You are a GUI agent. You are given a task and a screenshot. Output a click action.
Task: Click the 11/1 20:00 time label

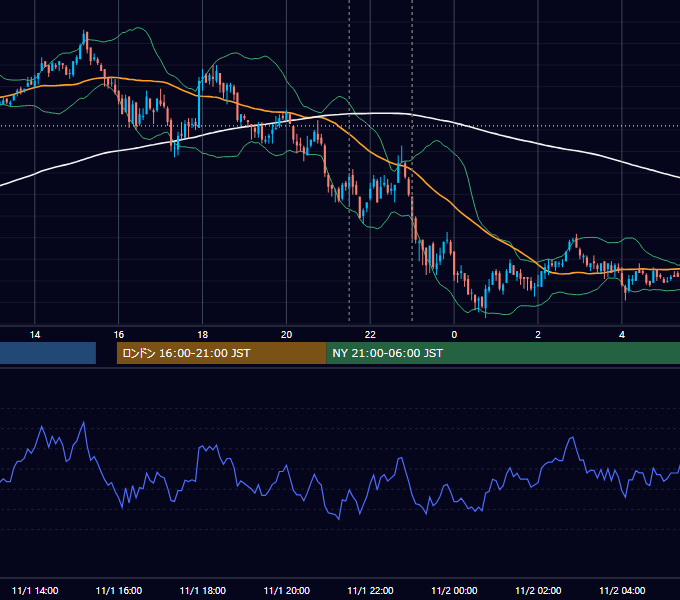pos(287,590)
